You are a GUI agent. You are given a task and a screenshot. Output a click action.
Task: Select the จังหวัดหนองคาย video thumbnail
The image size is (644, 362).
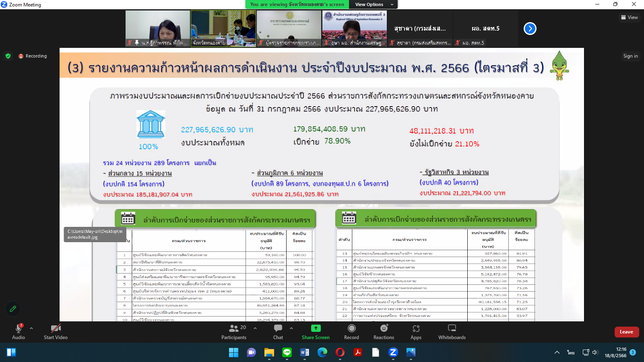click(223, 29)
